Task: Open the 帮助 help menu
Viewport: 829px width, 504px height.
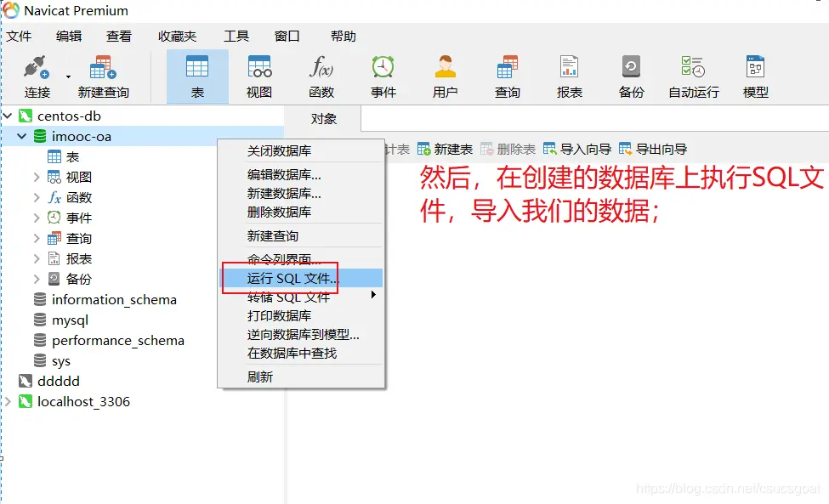Action: pyautogui.click(x=344, y=36)
